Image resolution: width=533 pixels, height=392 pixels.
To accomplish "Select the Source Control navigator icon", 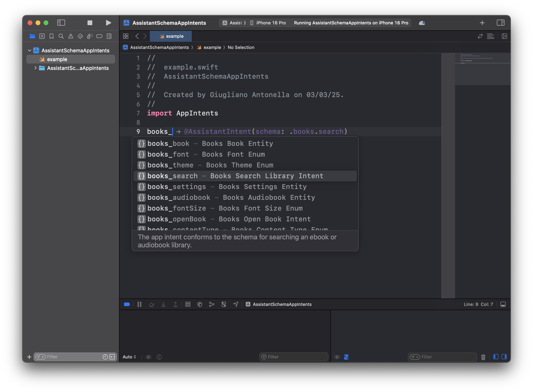I will (42, 36).
